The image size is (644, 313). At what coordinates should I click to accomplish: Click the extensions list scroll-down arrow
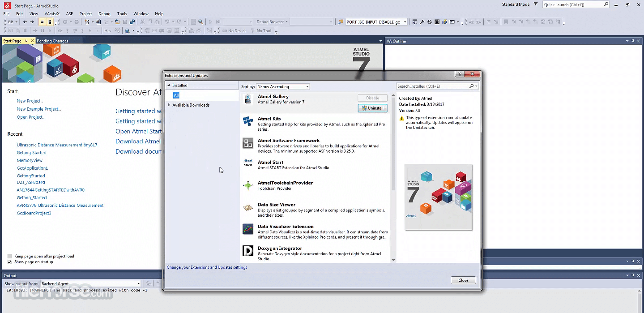(x=393, y=260)
